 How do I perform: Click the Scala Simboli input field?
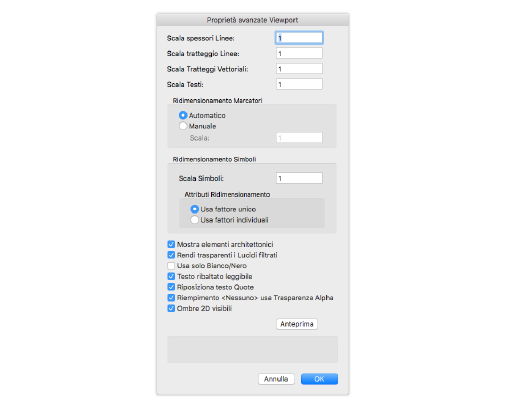pyautogui.click(x=299, y=178)
